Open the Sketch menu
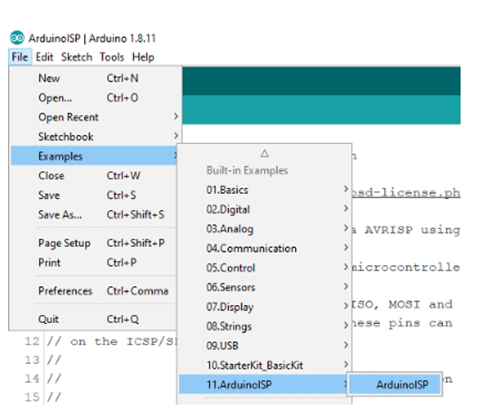 (77, 57)
